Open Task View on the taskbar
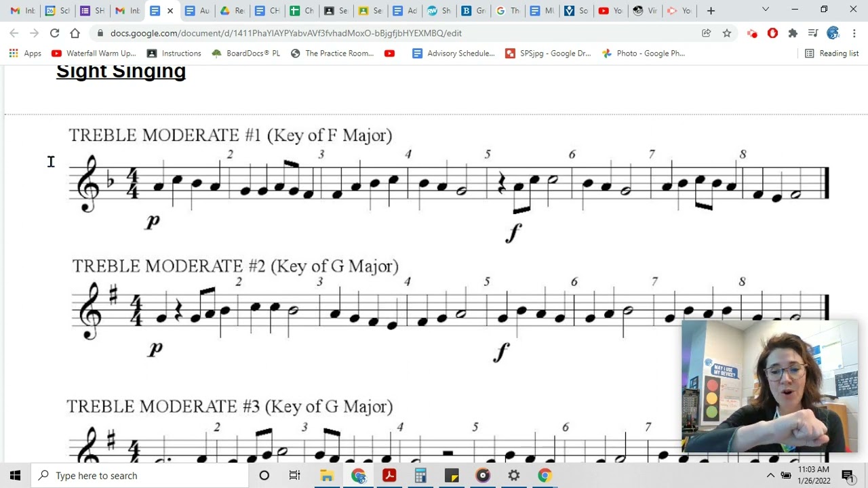The width and height of the screenshot is (868, 488). point(294,475)
